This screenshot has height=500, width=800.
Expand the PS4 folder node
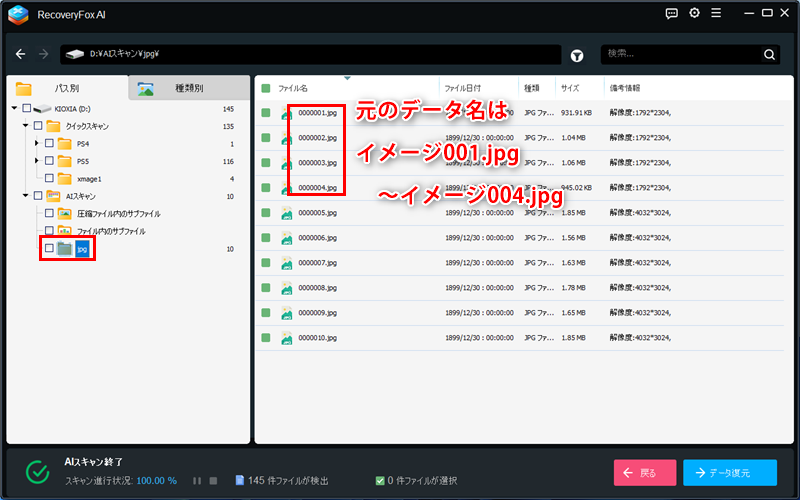(x=37, y=143)
